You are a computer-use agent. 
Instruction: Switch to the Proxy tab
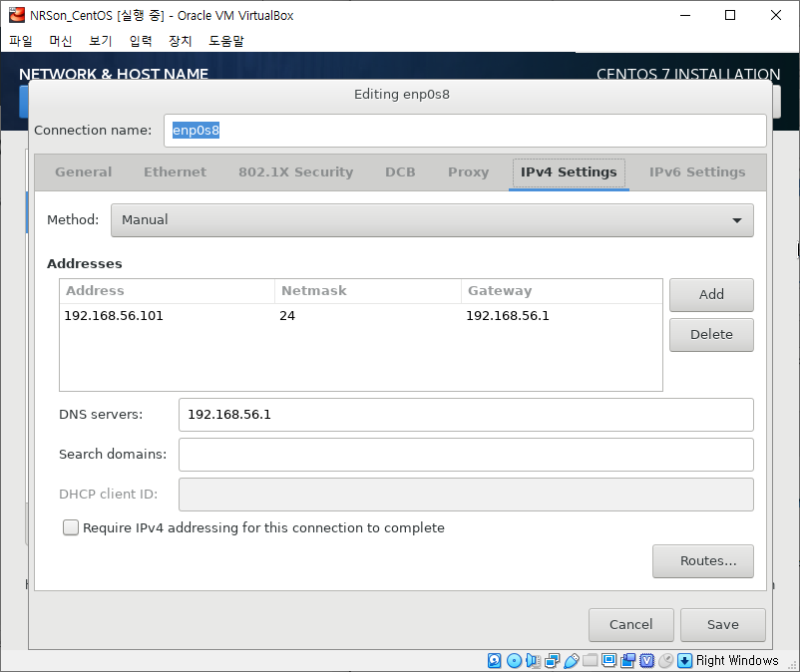[469, 172]
